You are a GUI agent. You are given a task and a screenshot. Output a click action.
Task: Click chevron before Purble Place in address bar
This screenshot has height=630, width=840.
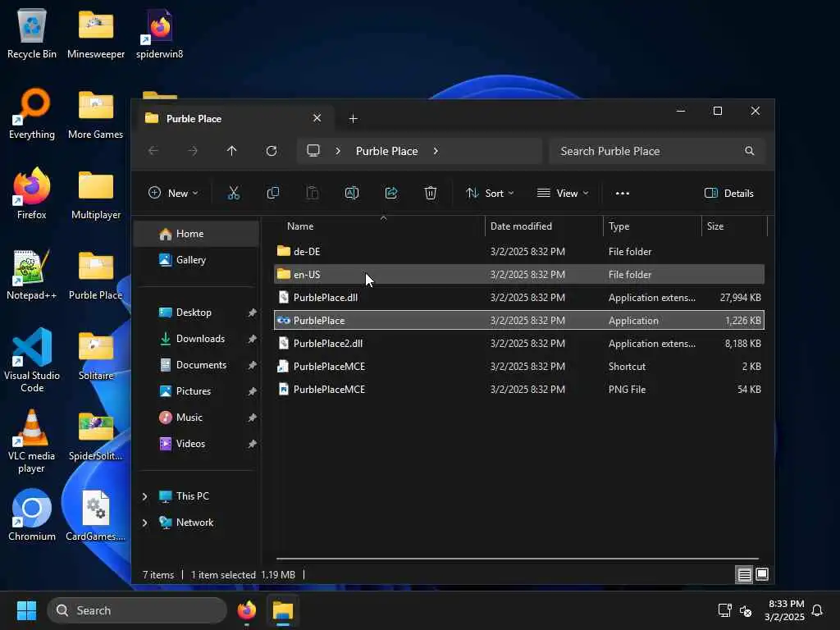tap(337, 151)
